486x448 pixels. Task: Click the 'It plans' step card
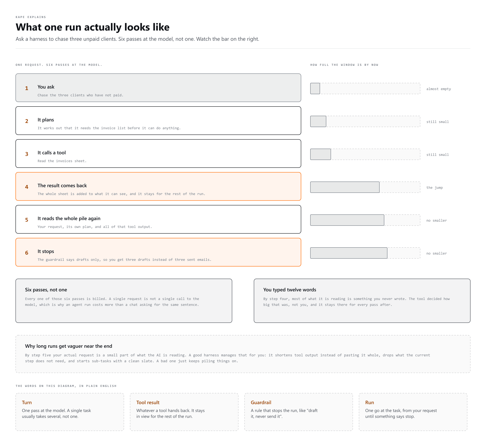158,120
